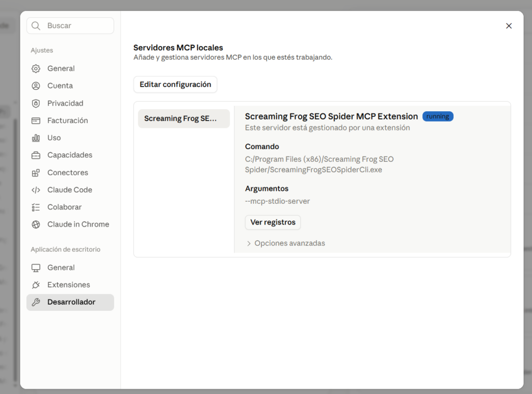Click the Facturación card icon
532x394 pixels.
coord(36,121)
